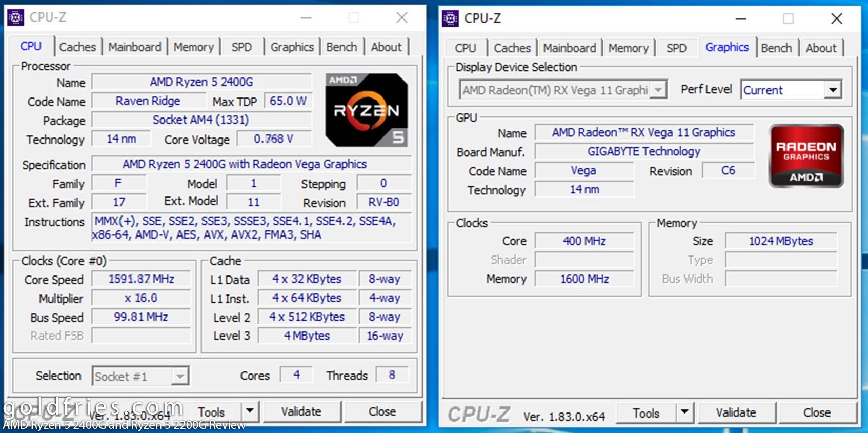This screenshot has height=433, width=868.
Task: Expand the Socket #1 selection dropdown
Action: click(179, 376)
